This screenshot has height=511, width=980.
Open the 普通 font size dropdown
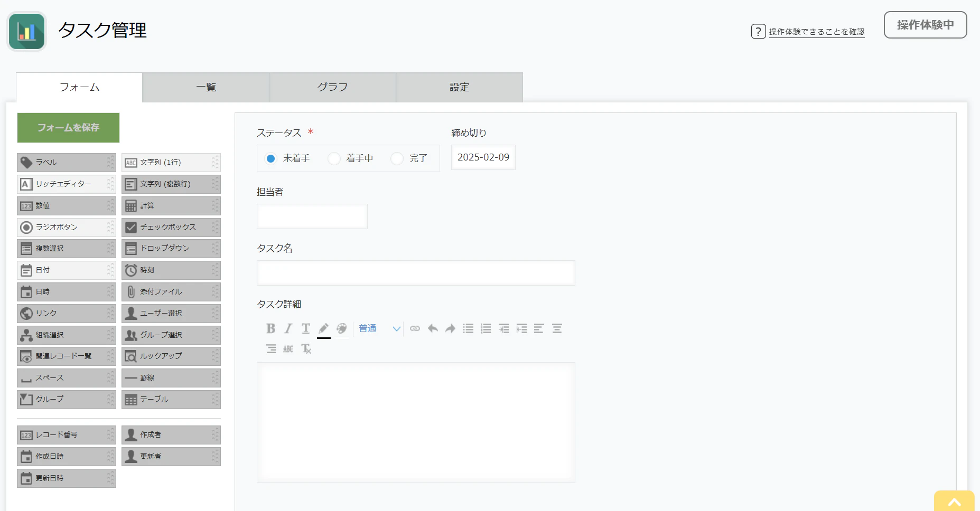(379, 329)
